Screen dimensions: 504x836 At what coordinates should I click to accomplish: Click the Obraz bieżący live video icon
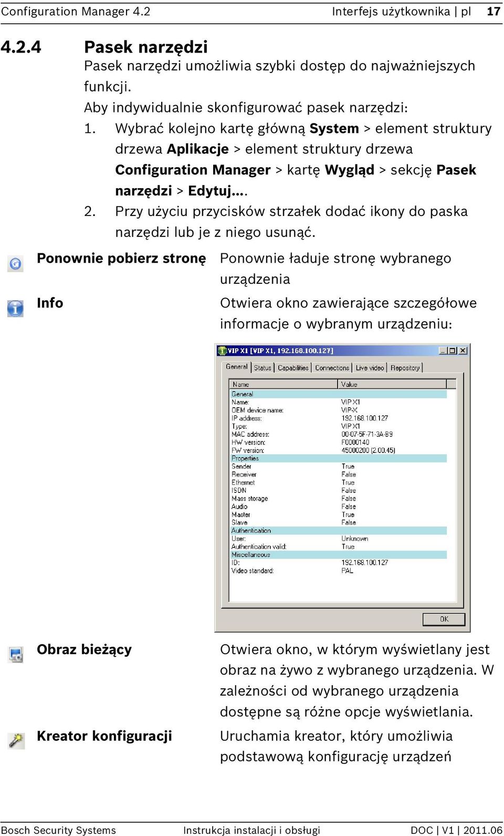16,654
